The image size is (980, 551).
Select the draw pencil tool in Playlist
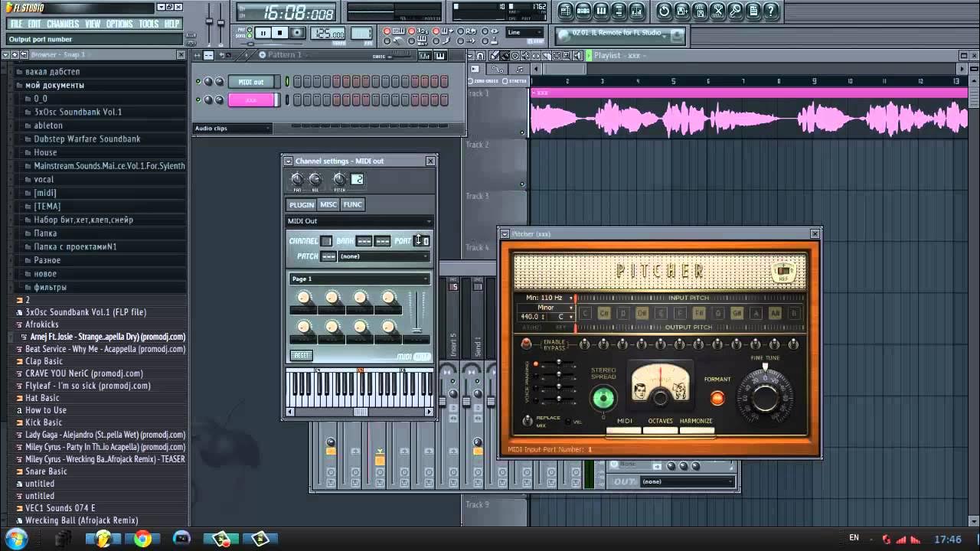[495, 56]
